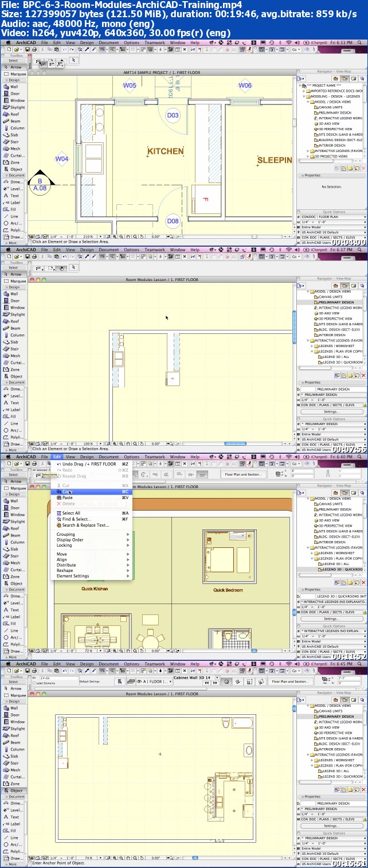Click the D03 door marker on the floor plan
Image resolution: width=368 pixels, height=868 pixels.
[x=173, y=115]
